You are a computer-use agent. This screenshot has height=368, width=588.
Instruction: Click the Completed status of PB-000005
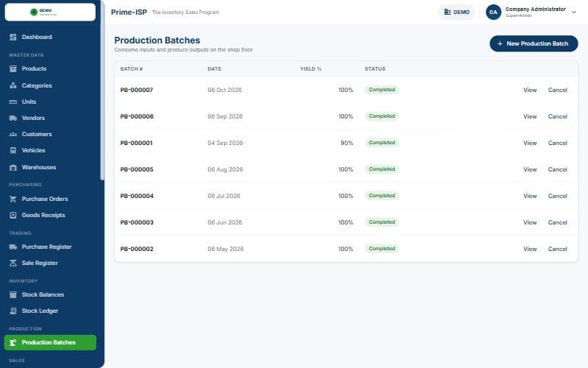click(381, 169)
